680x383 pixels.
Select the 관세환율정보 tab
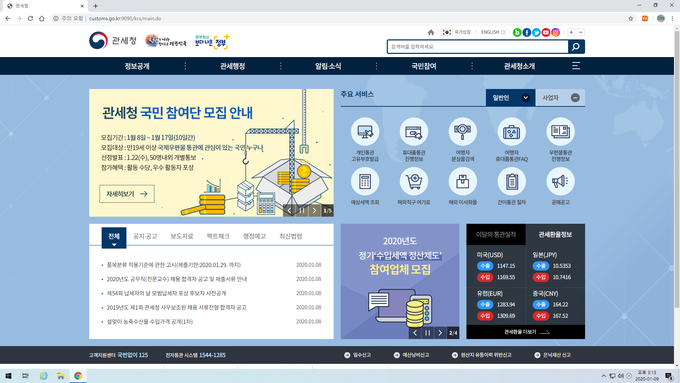(x=555, y=234)
